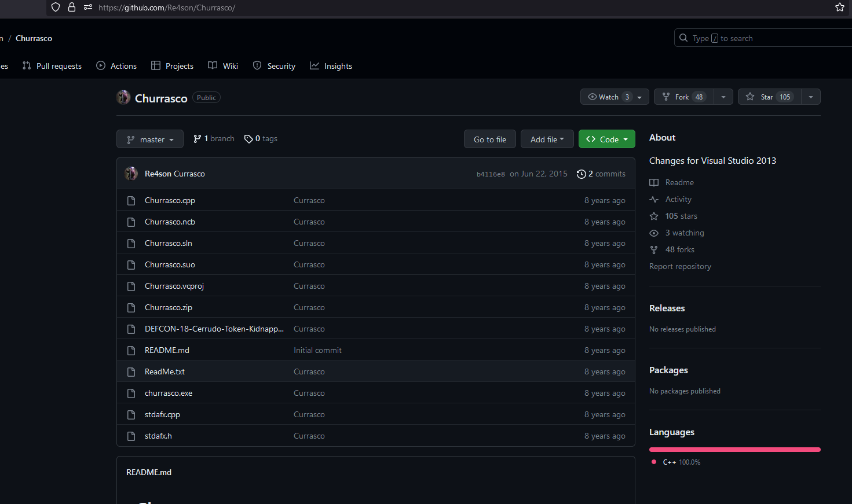
Task: Fork the Churrasco repository
Action: click(x=684, y=97)
